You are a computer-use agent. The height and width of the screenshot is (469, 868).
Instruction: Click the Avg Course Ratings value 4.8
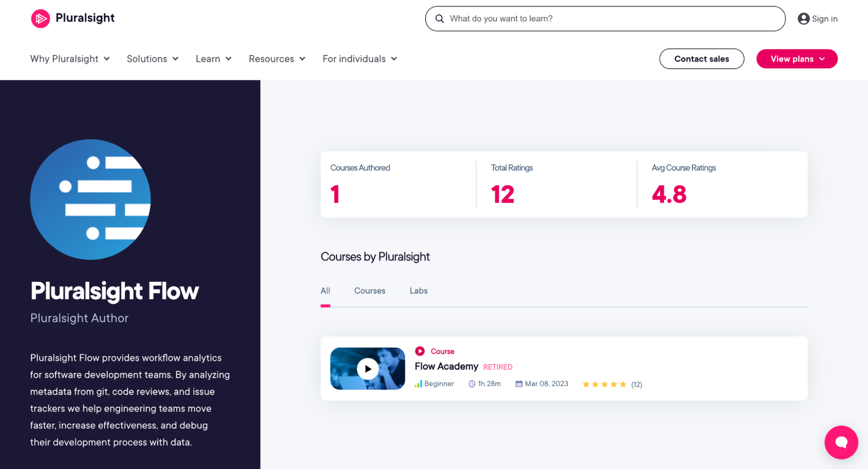tap(669, 194)
